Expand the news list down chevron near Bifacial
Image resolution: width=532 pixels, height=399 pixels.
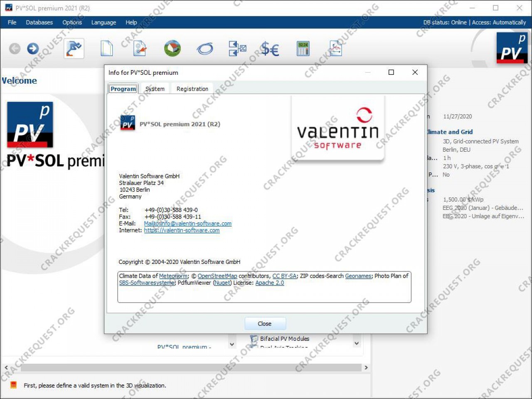click(x=357, y=343)
